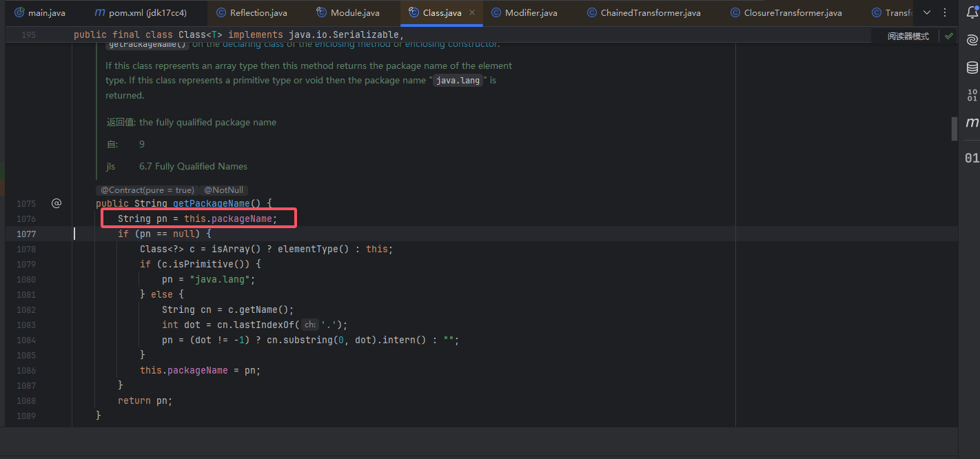The image size is (980, 459).
Task: Click 'the fully qualified package name' return description
Action: (207, 122)
